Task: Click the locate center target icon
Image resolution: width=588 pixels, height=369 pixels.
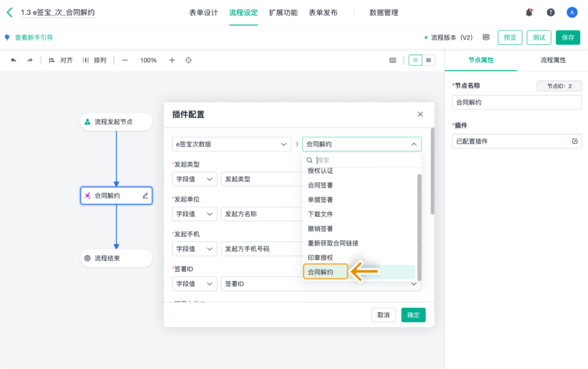Action: 188,60
